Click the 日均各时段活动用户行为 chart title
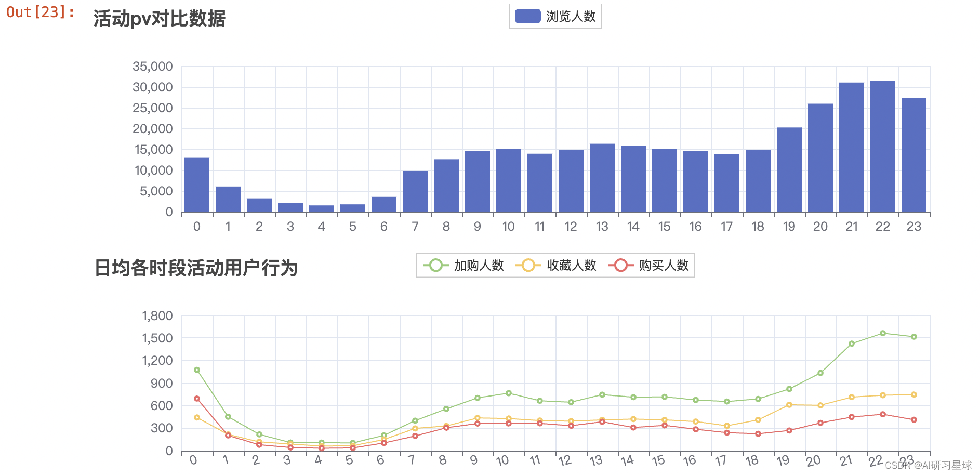The image size is (980, 475). (196, 268)
